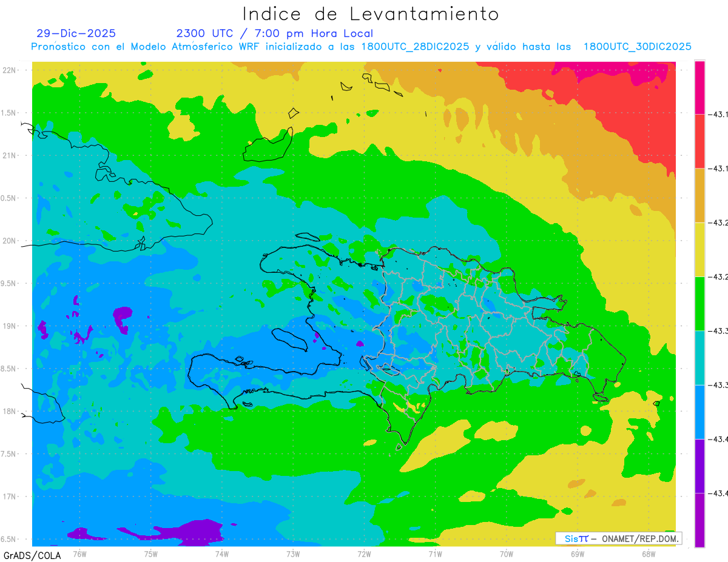This screenshot has width=728, height=562.
Task: Click the violet swatch in the color scale
Action: 699,466
